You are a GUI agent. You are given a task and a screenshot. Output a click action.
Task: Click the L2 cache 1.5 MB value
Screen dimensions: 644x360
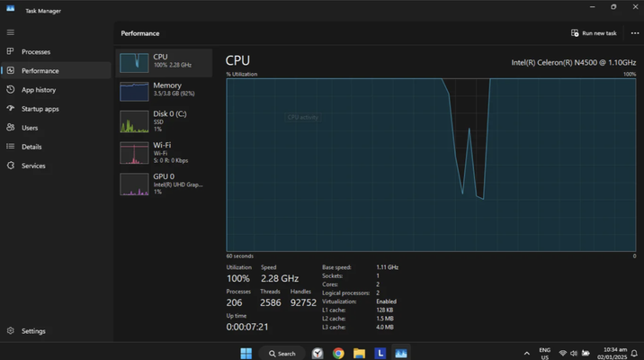(385, 319)
